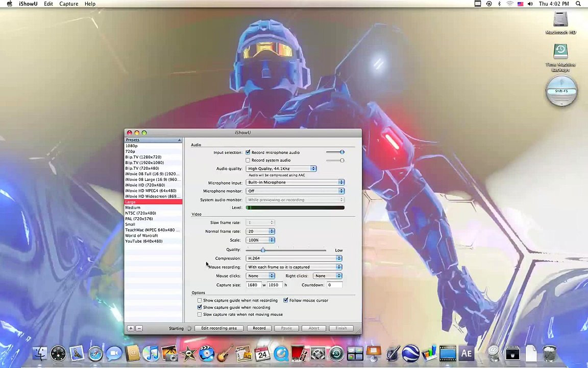The width and height of the screenshot is (588, 368).
Task: Launch Safari from the dock
Action: 95,353
